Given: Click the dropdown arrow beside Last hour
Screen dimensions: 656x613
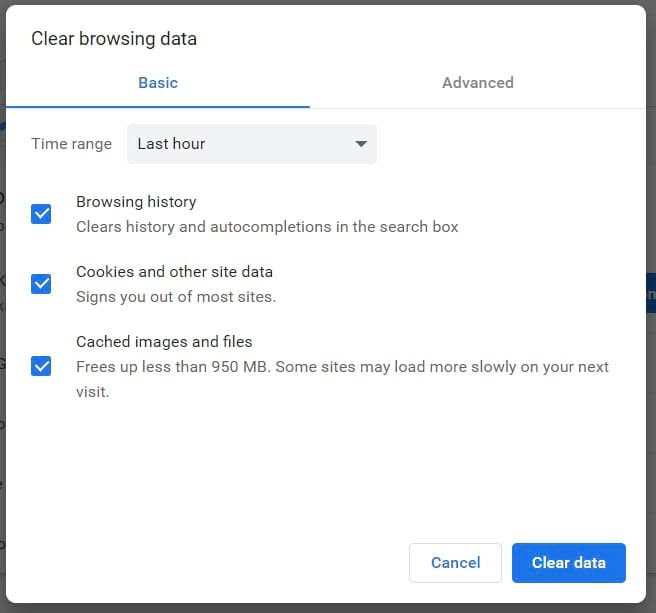Looking at the screenshot, I should pyautogui.click(x=361, y=144).
